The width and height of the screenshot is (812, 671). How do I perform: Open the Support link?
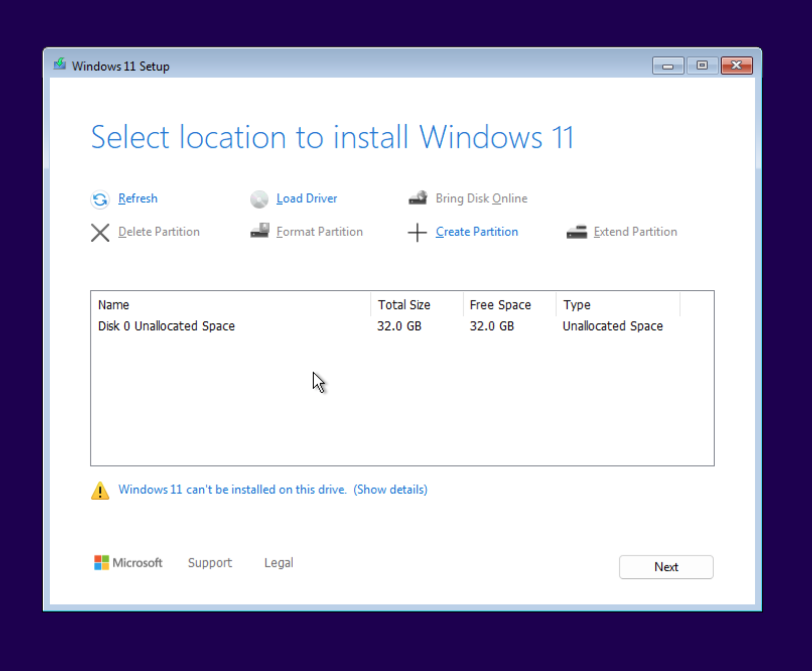click(x=210, y=563)
